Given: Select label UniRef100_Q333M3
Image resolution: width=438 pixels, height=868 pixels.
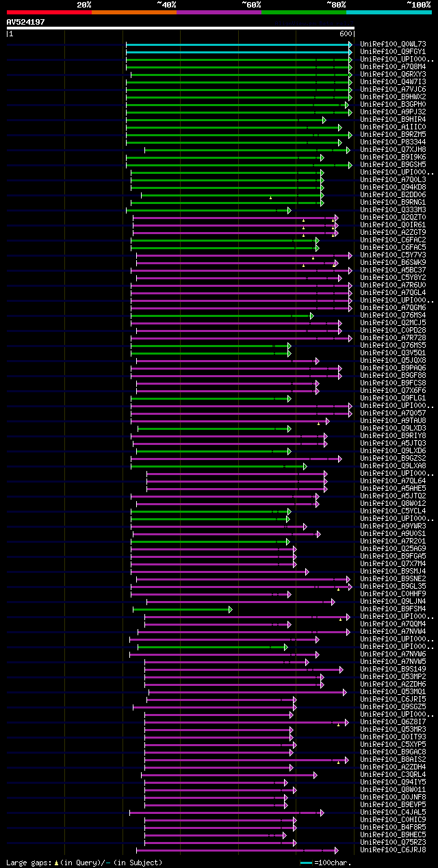Looking at the screenshot, I should 393,210.
